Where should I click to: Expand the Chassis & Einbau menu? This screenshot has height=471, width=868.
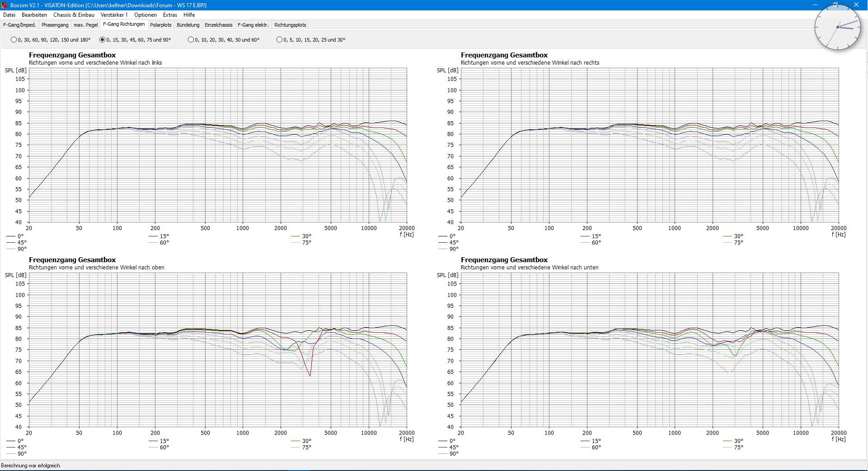(x=74, y=15)
